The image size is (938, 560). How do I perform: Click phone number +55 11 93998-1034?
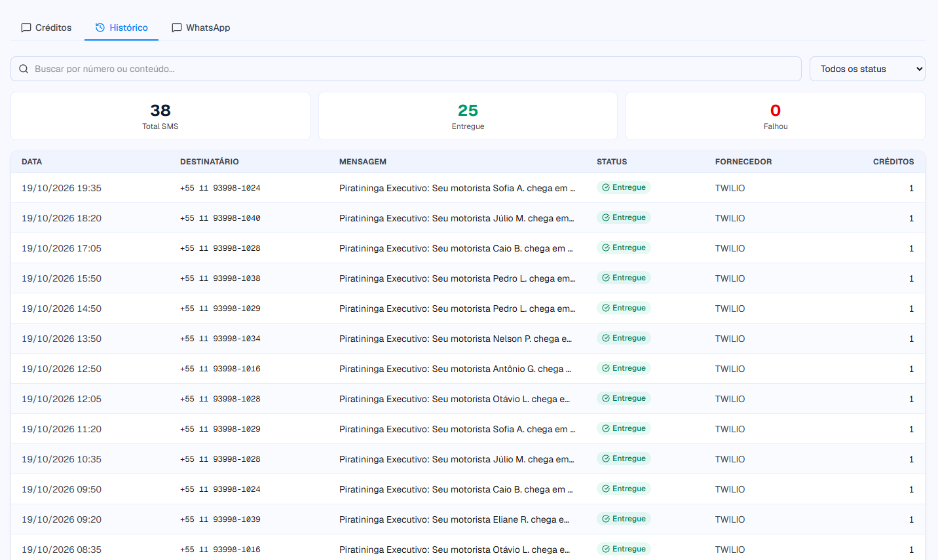(220, 339)
